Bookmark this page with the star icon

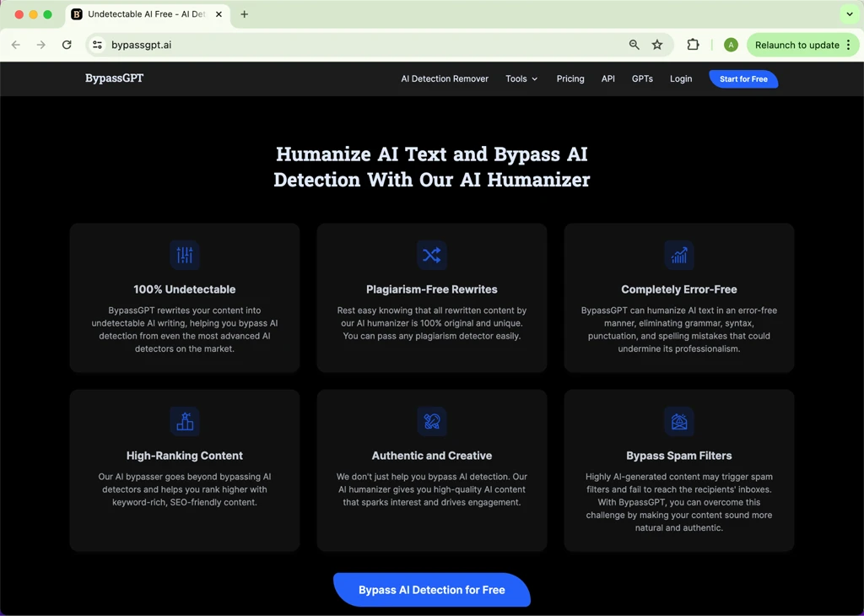pyautogui.click(x=657, y=45)
